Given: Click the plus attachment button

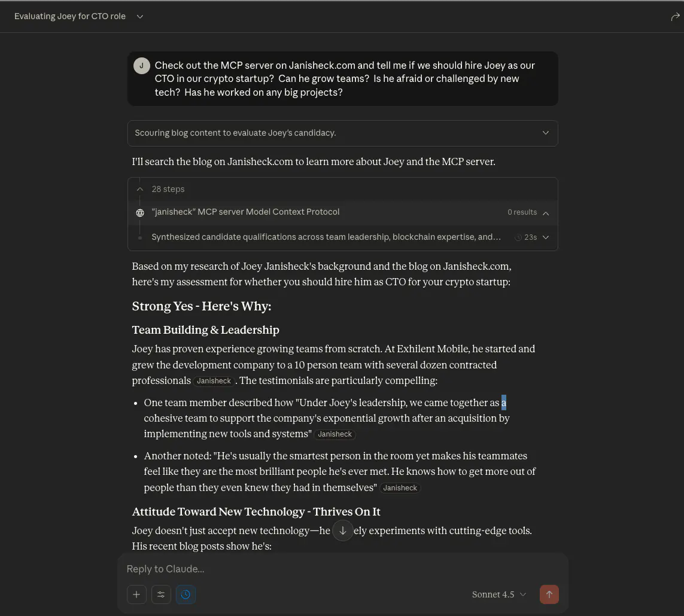Looking at the screenshot, I should point(136,594).
